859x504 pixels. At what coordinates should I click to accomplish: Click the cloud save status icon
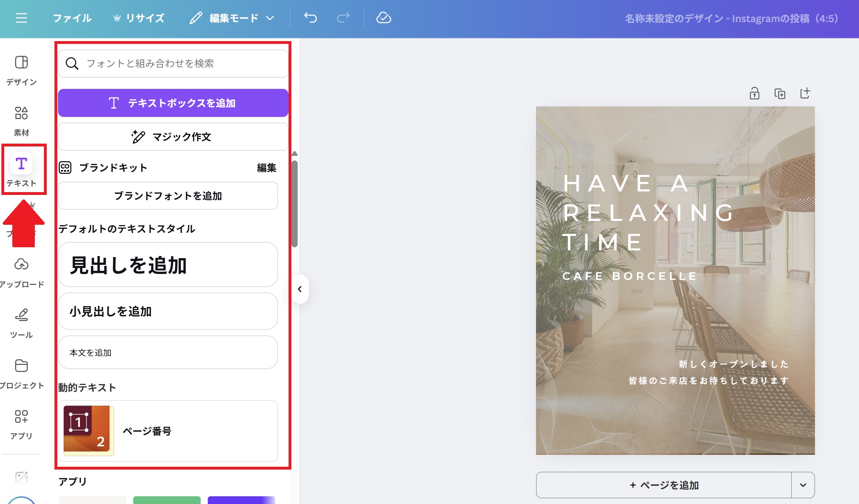click(x=383, y=18)
